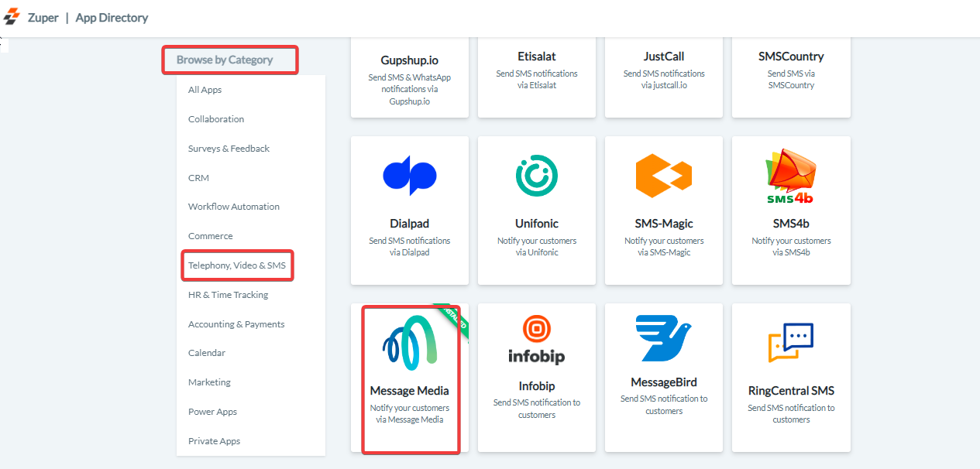
Task: Open Private Apps category
Action: [x=215, y=441]
